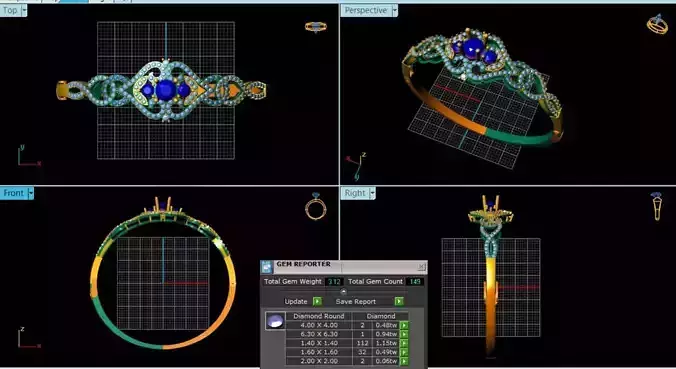Click green arrow for 4.00 X 4.00 row

pos(404,325)
